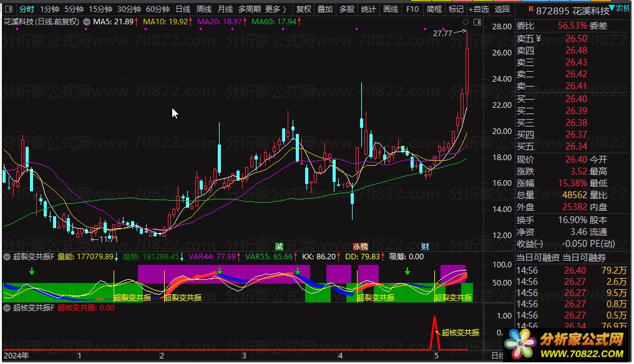Click the 花溪科技(日线,前复权) chart title
Image resolution: width=634 pixels, height=364 pixels.
41,22
